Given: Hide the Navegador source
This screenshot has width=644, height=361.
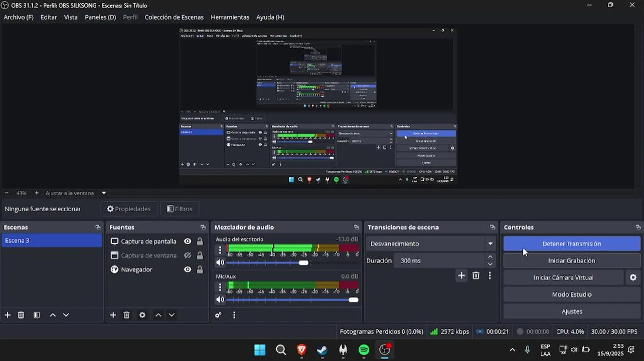Looking at the screenshot, I should 188,269.
